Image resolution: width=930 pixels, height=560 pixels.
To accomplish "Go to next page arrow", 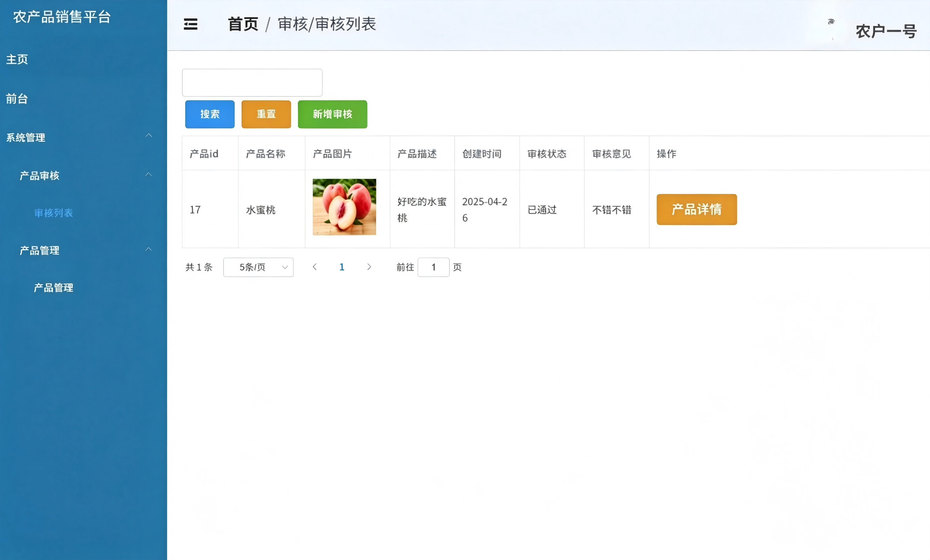I will [369, 267].
